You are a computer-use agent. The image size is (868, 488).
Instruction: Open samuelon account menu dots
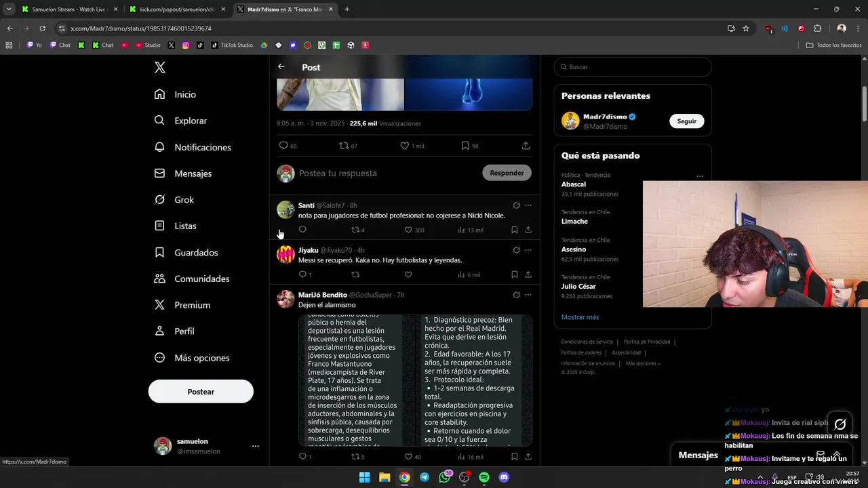(x=256, y=446)
